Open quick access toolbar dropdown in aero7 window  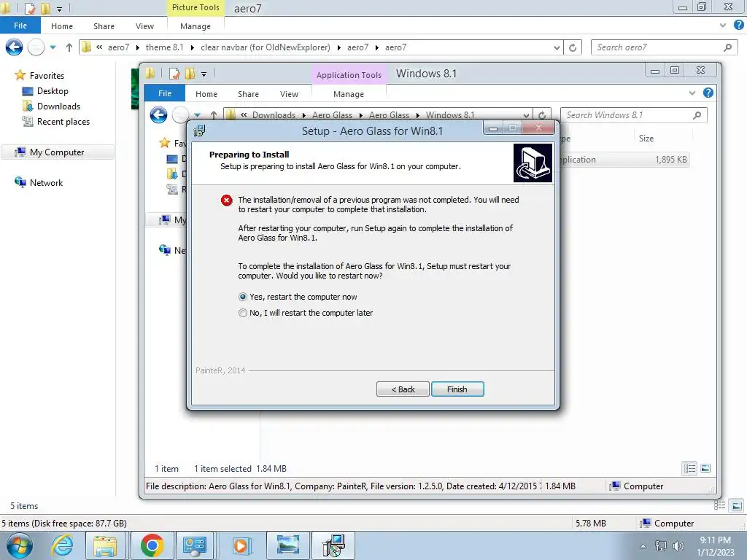point(60,9)
